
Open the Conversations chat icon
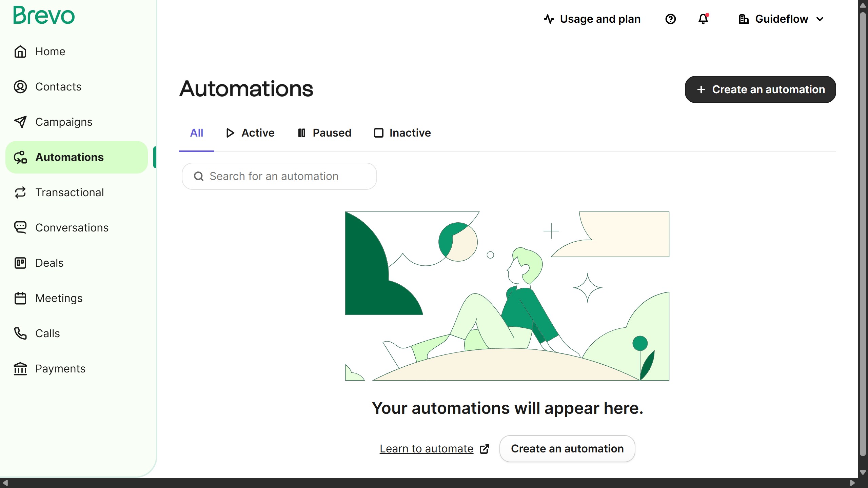(x=20, y=228)
